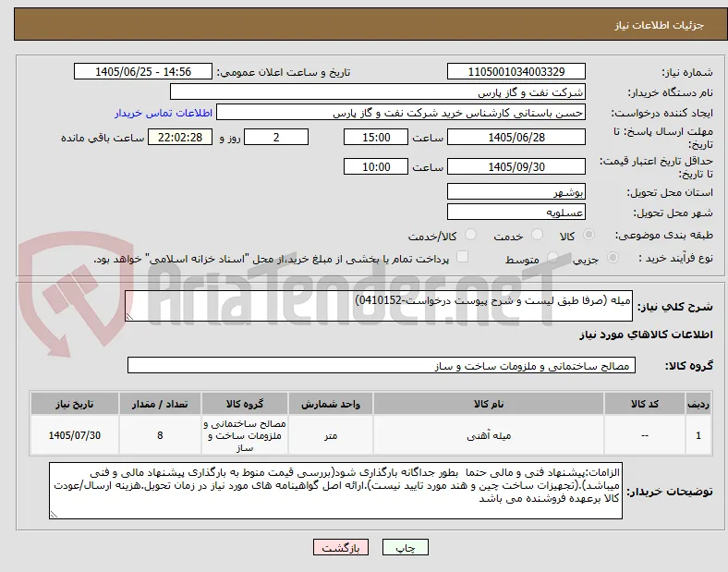
Task: Click the چاپ print button
Action: click(x=406, y=547)
